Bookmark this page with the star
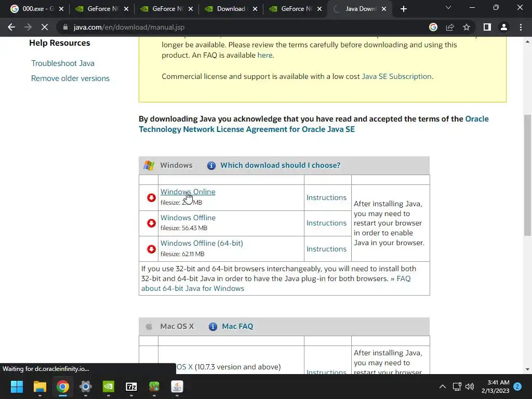The image size is (532, 399). [x=467, y=27]
